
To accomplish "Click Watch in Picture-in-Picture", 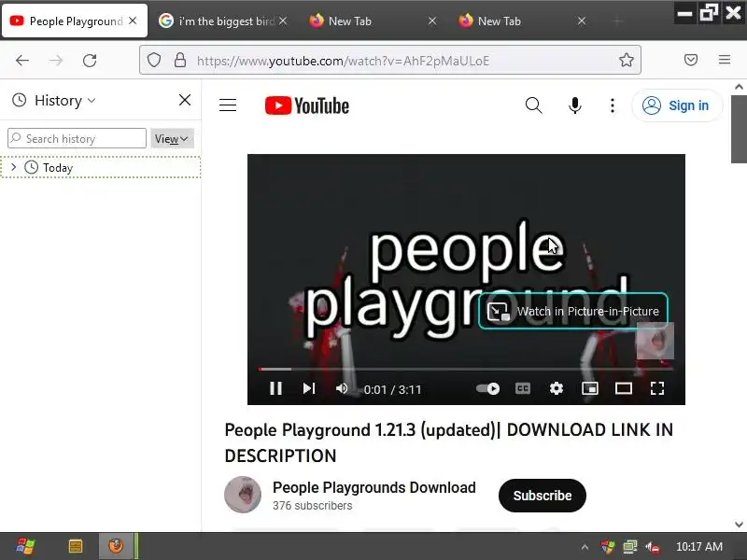I will tap(573, 312).
